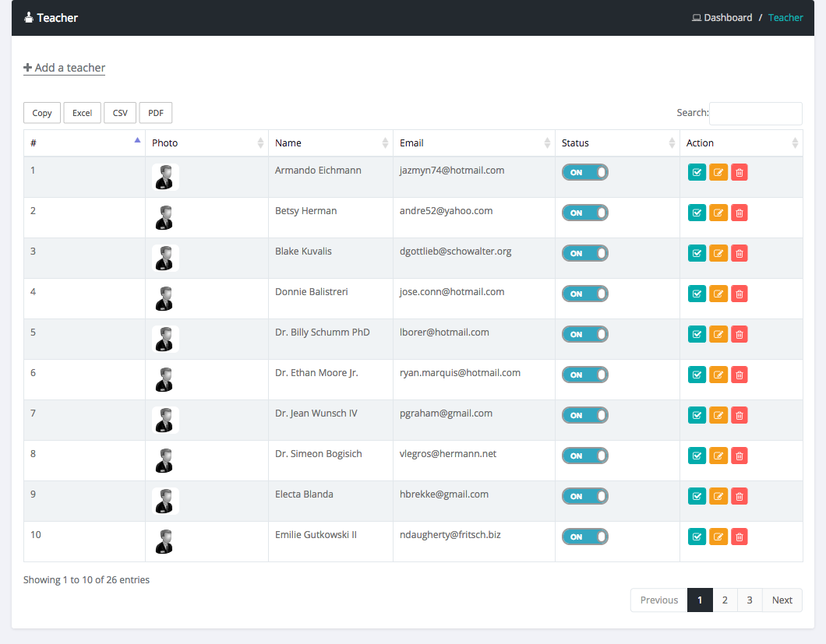Export the table using the Excel button

pos(82,113)
